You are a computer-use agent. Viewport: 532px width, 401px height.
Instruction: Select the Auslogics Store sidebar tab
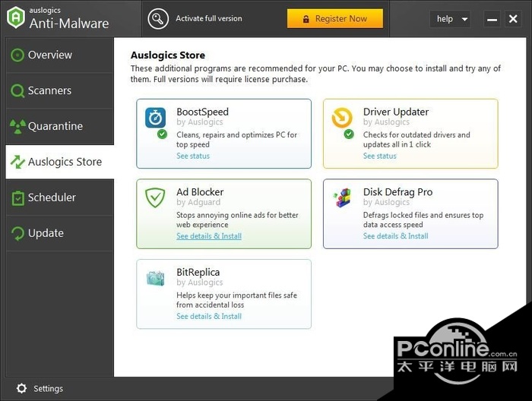pos(60,162)
